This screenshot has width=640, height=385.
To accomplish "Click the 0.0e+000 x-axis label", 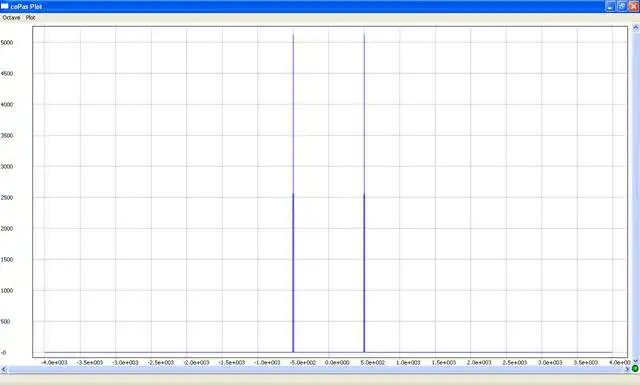I will coord(337,363).
